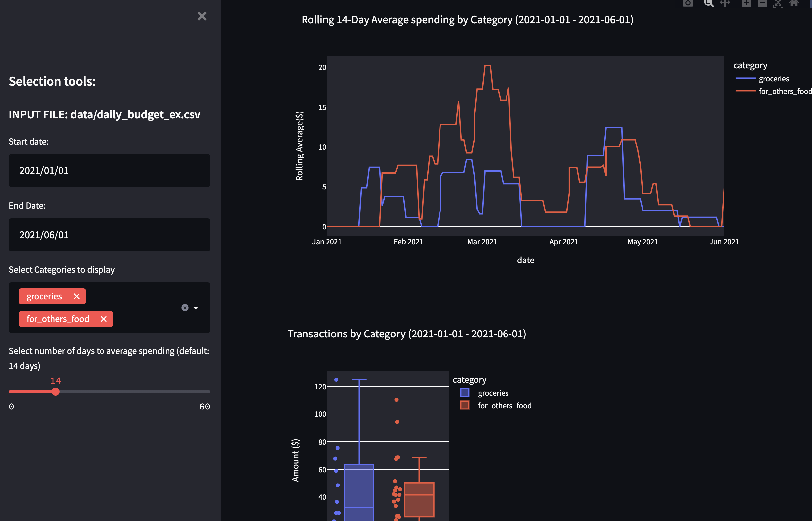
Task: Click the zoom in plus icon
Action: coord(746,3)
